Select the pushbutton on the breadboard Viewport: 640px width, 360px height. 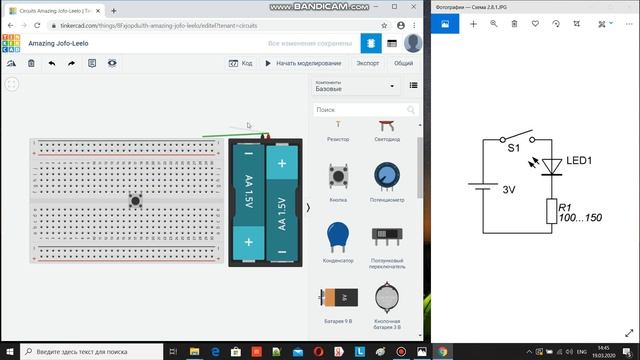tap(135, 200)
